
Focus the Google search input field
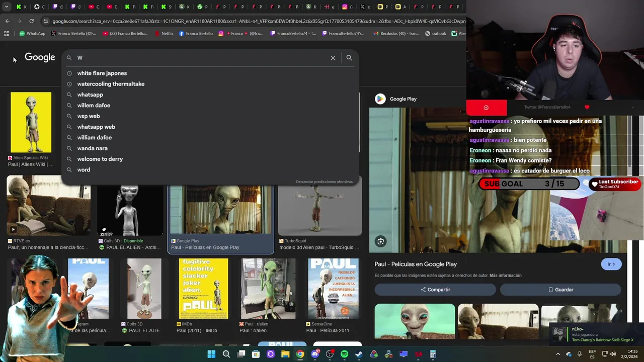coord(201,58)
